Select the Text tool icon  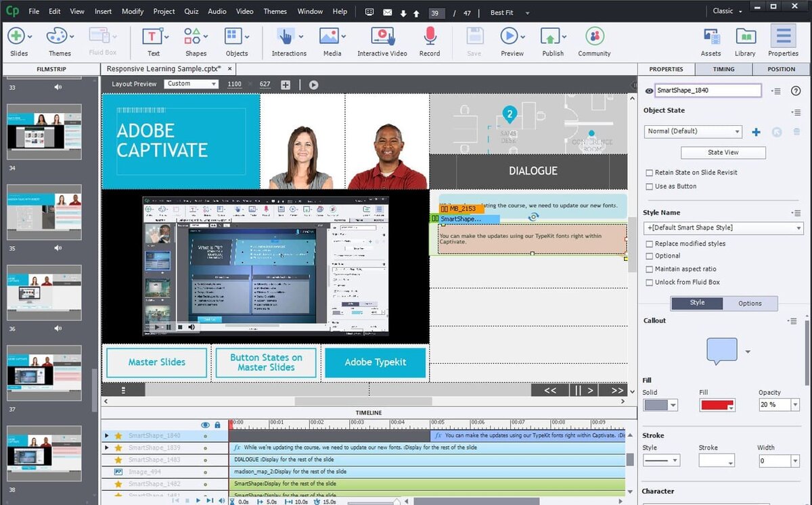click(152, 37)
